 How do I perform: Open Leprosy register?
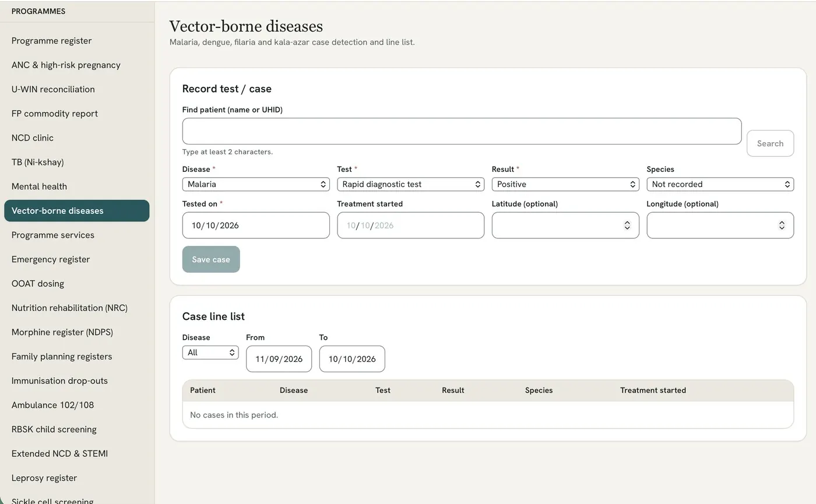click(x=76, y=478)
